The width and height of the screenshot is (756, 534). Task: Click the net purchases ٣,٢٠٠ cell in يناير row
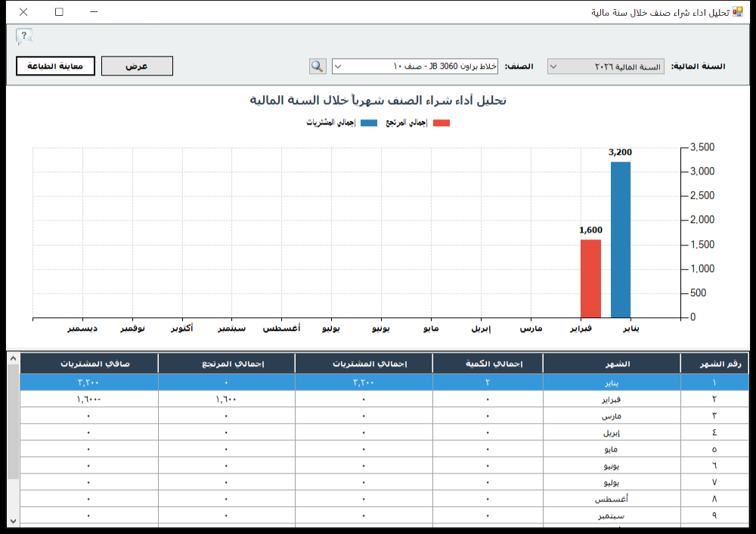click(89, 382)
